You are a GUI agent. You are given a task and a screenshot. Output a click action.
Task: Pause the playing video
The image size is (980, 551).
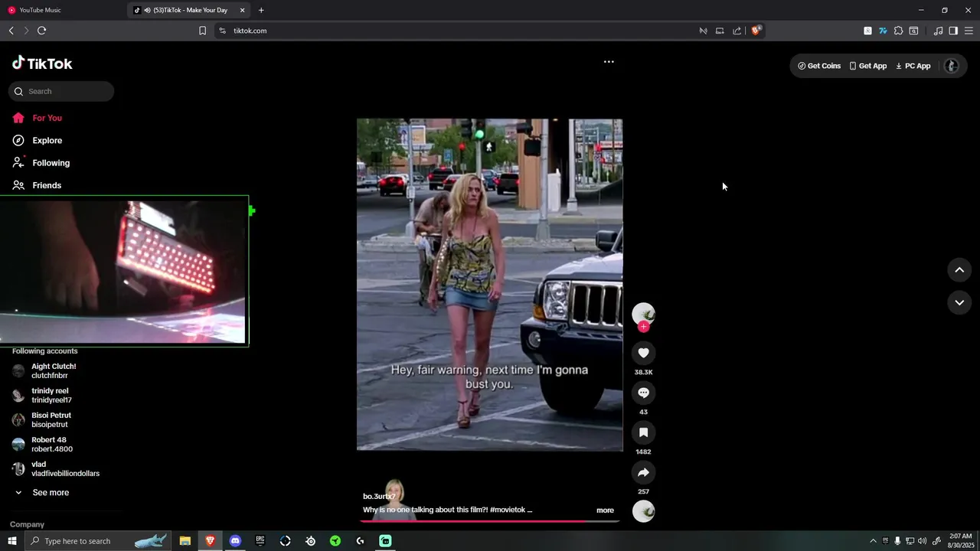coord(490,285)
